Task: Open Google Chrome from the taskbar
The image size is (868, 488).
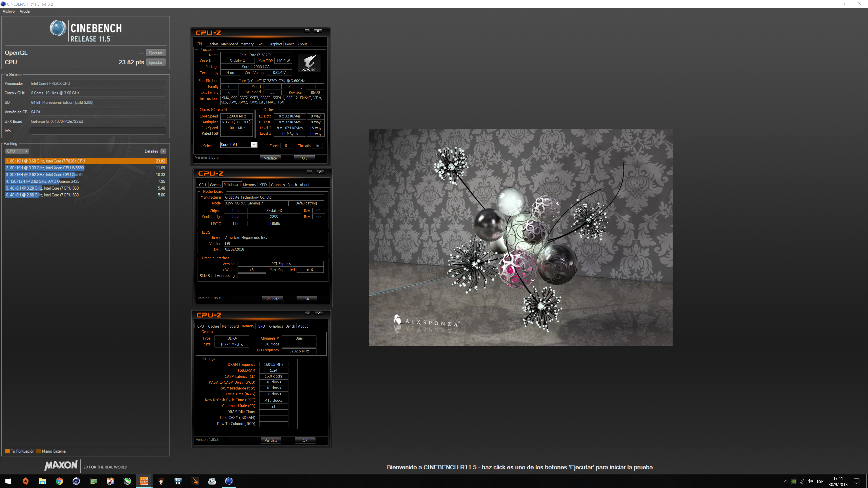Action: coord(59,481)
